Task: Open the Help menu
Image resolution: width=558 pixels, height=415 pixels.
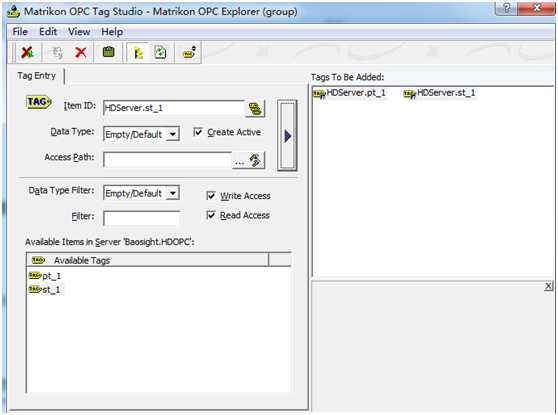Action: 112,32
